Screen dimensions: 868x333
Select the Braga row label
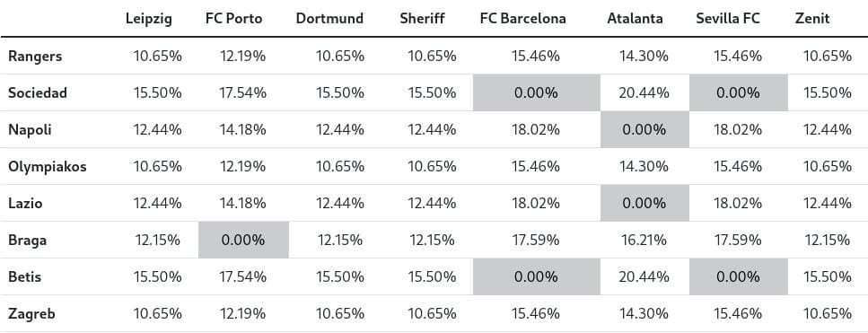(27, 241)
